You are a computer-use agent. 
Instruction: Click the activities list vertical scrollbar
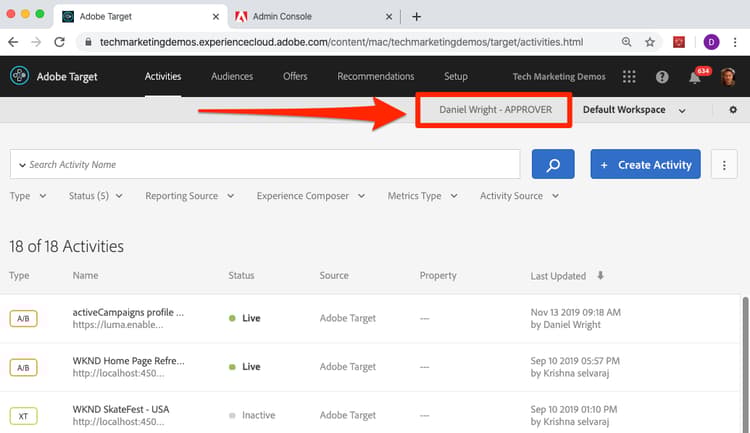point(745,364)
